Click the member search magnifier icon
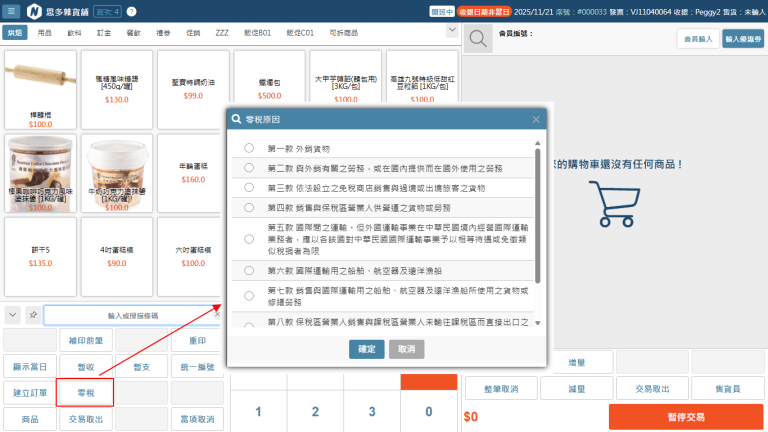 click(x=479, y=39)
